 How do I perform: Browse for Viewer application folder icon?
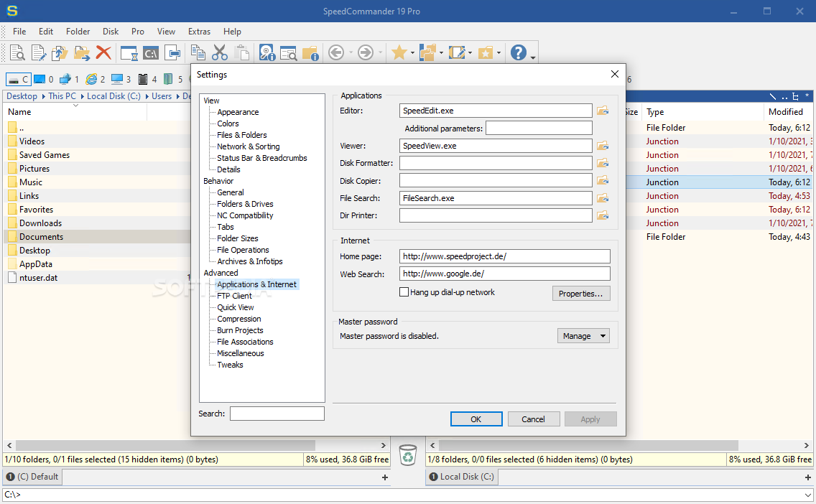click(603, 146)
